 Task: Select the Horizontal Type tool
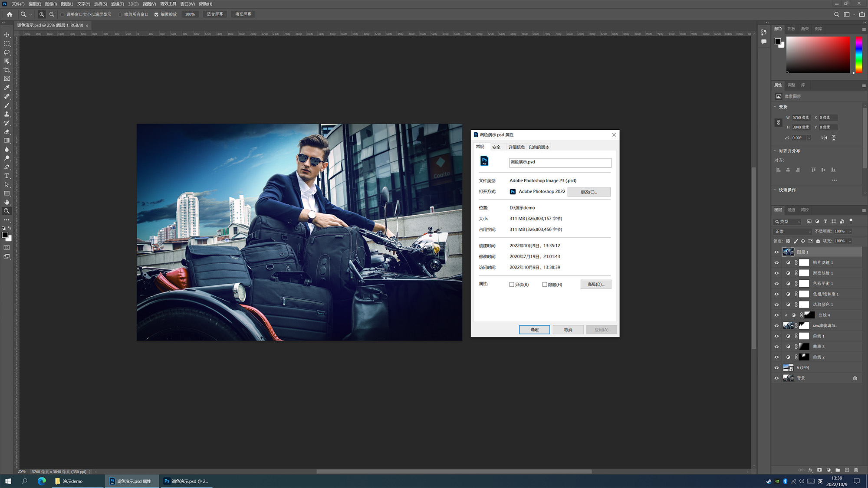[7, 176]
